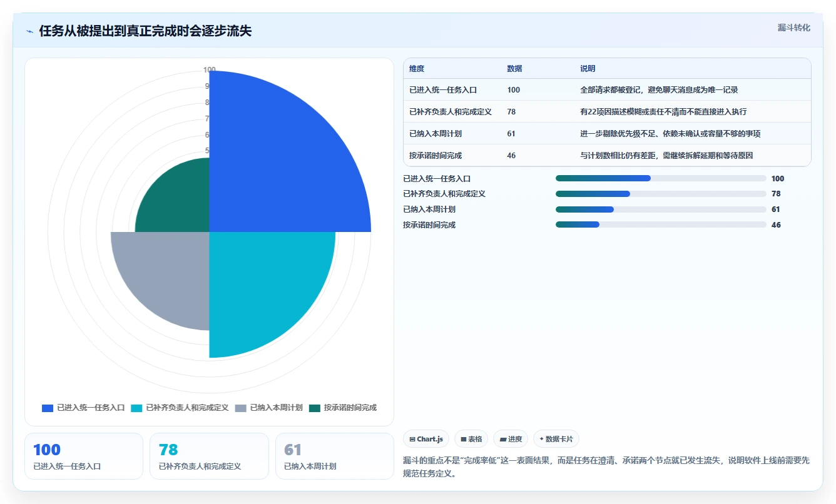Screen dimensions: 836x504
Task: Click the Chart.js tag
Action: pyautogui.click(x=426, y=439)
